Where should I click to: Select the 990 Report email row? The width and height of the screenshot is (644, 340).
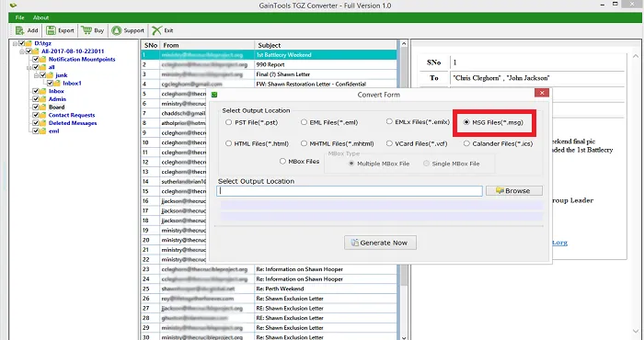pyautogui.click(x=270, y=65)
